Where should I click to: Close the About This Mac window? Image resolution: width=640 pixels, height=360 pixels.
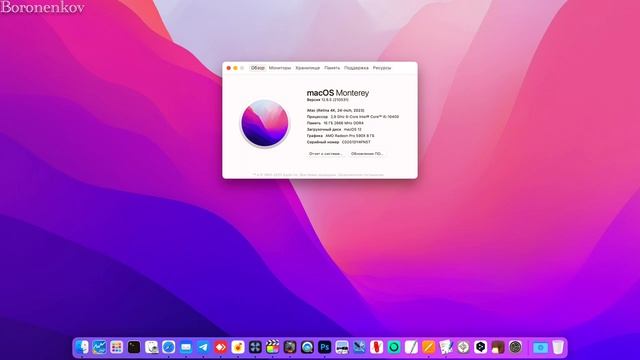click(229, 68)
